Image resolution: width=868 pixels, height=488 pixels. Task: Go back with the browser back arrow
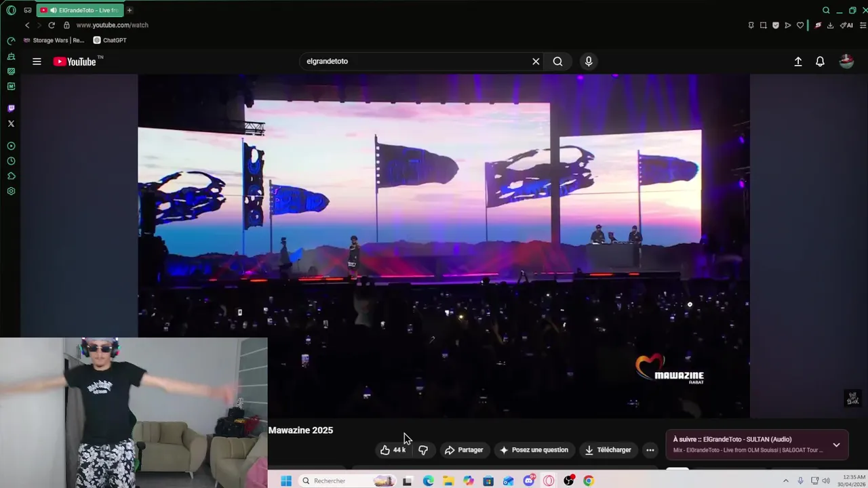[x=27, y=25]
